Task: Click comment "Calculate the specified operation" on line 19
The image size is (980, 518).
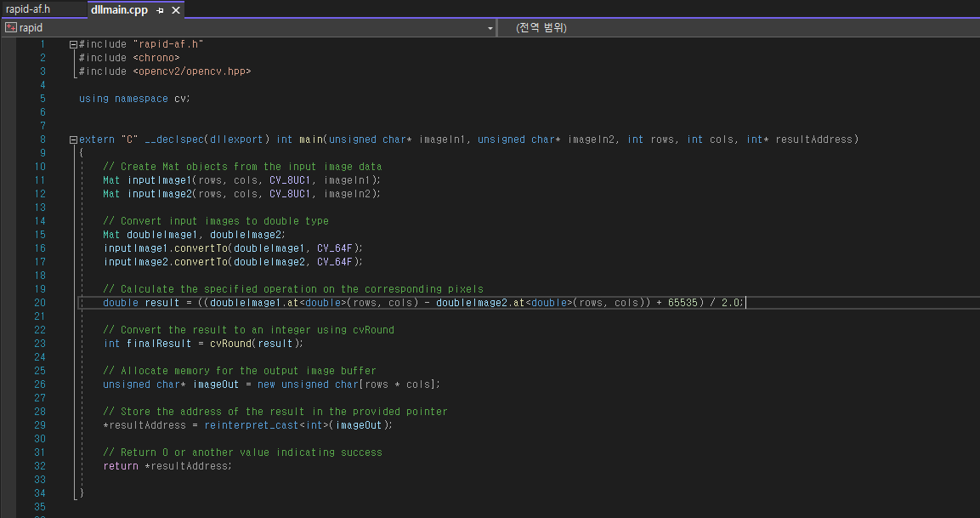Action: (293, 289)
